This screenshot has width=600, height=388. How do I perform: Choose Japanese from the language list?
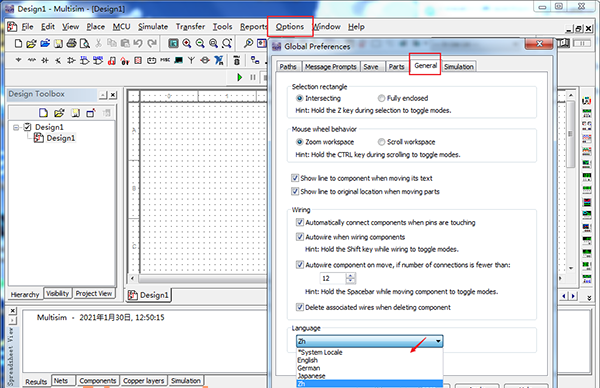[370, 376]
